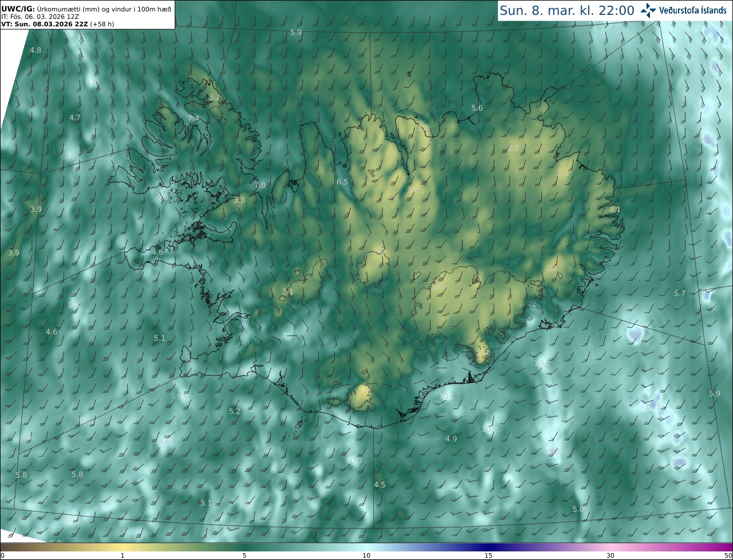This screenshot has height=560, width=733.
Task: Click the 'Sun. 8. mar. kl. 22:00' timestamp
Action: pyautogui.click(x=567, y=10)
